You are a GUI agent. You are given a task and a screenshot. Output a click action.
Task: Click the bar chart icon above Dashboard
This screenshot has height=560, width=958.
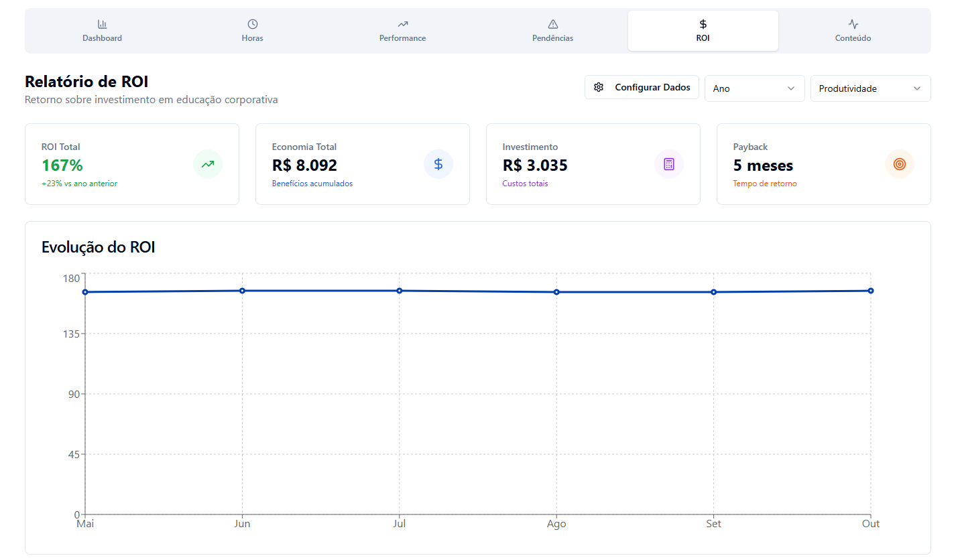102,24
